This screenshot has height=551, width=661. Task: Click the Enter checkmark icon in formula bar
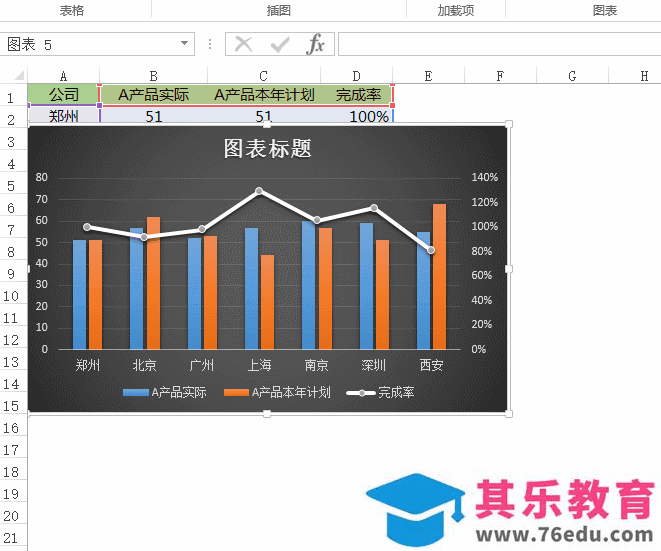click(280, 44)
